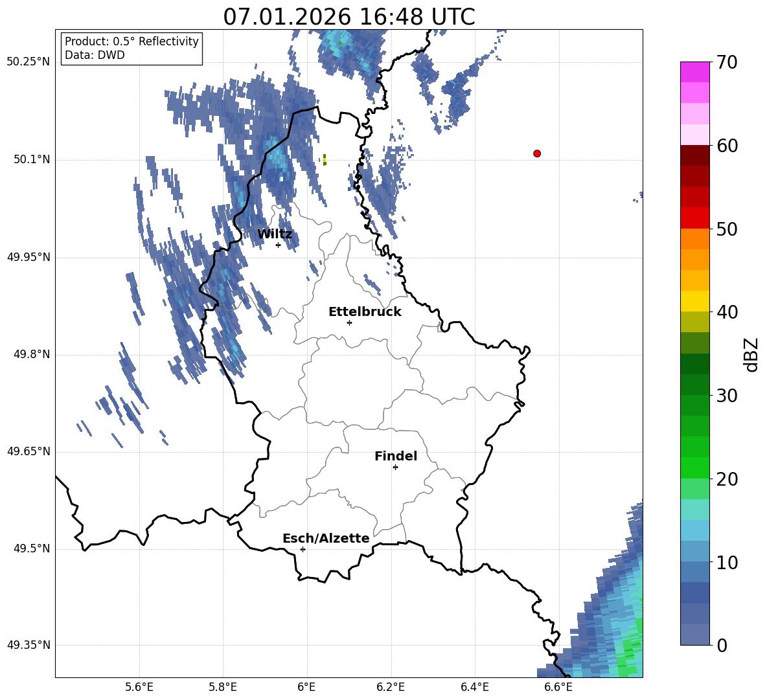The height and width of the screenshot is (700, 767).
Task: Click the bright red colorbar segment above 50
Action: pyautogui.click(x=694, y=218)
